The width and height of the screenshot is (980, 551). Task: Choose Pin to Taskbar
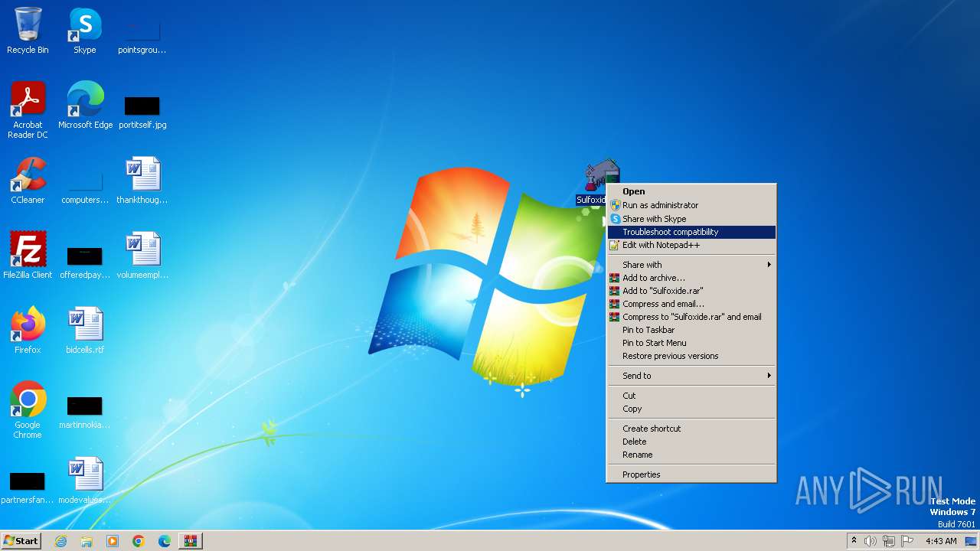tap(691, 330)
